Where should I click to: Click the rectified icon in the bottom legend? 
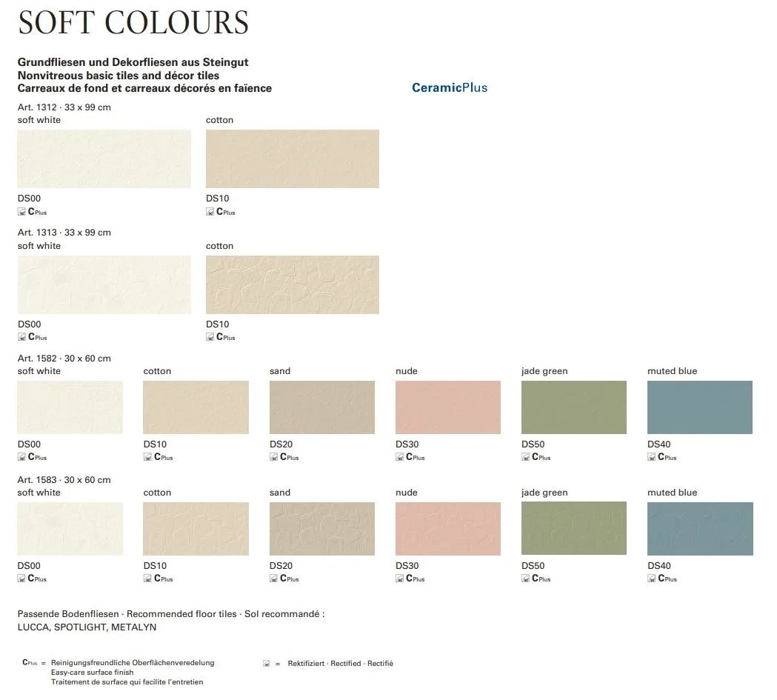[266, 664]
